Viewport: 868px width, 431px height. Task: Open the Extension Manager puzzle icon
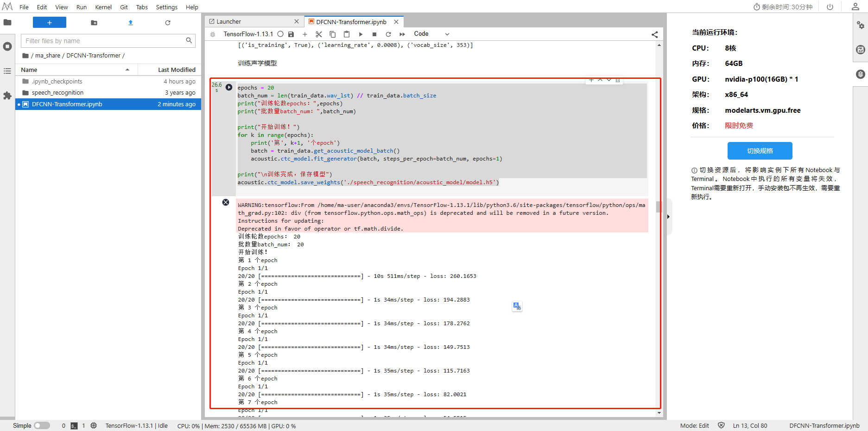[x=7, y=96]
